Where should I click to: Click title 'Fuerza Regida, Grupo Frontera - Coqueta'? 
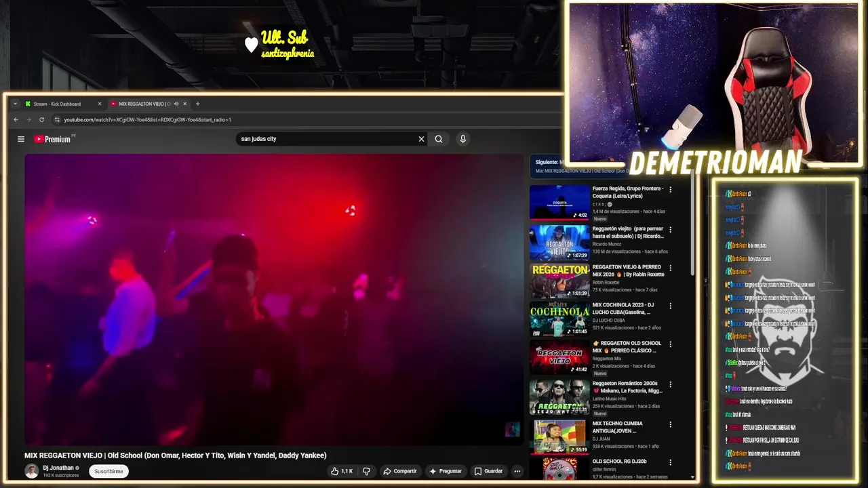[x=628, y=192]
